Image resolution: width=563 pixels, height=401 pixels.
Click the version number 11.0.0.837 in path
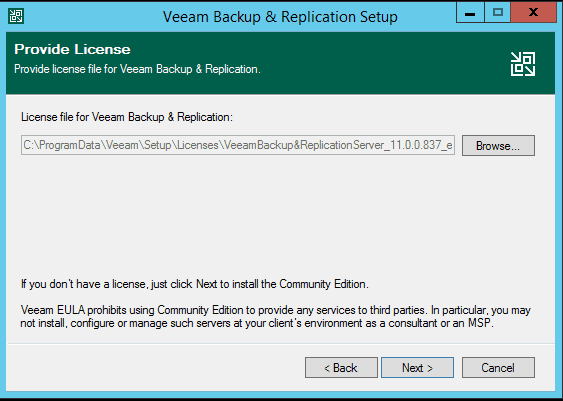tap(415, 145)
